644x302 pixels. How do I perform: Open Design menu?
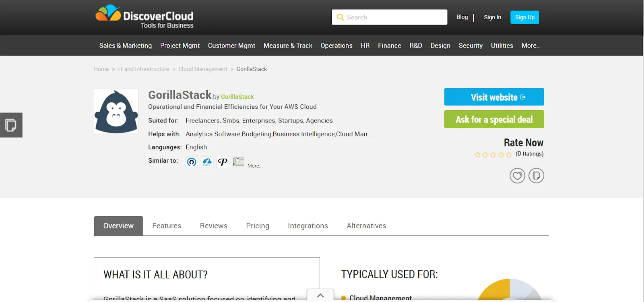(x=440, y=46)
